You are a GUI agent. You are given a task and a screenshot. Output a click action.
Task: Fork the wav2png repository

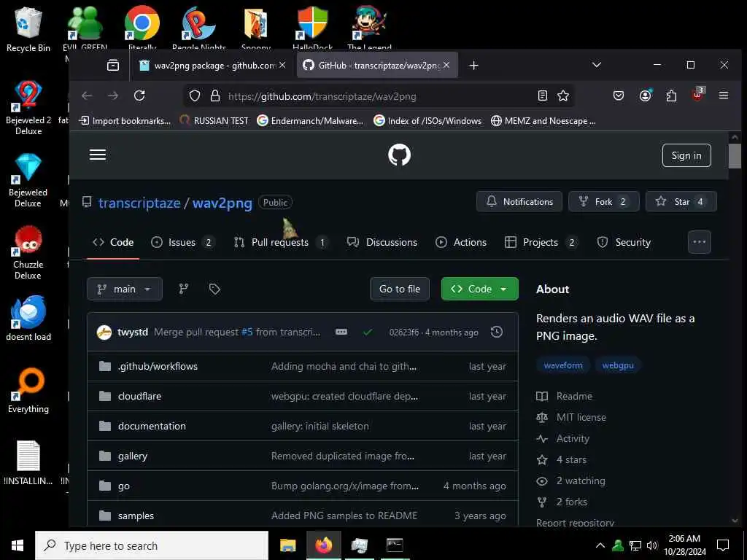[x=603, y=201]
